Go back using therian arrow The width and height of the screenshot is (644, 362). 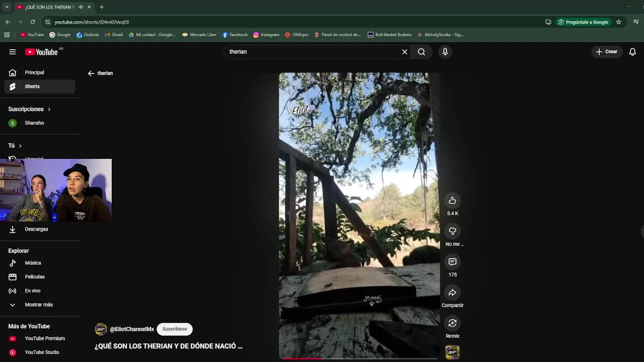pos(91,73)
